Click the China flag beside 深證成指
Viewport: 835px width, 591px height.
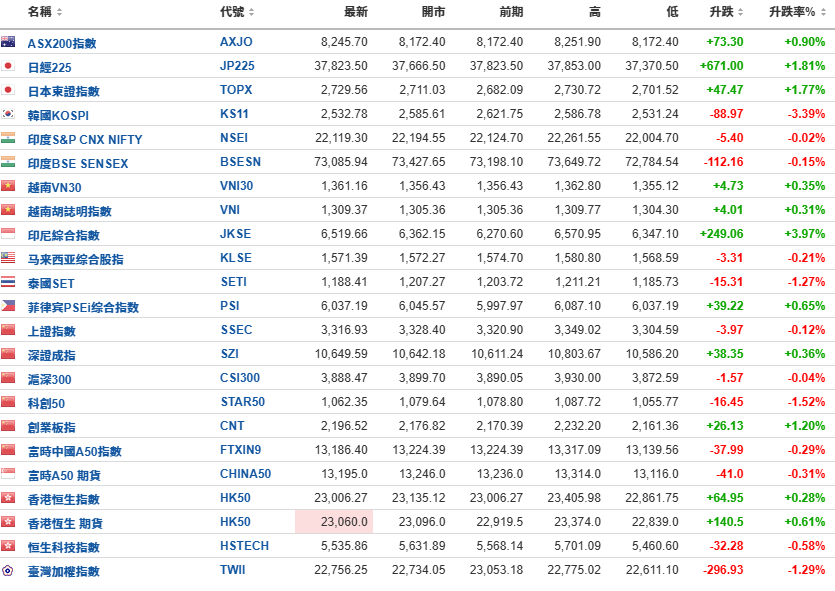click(7, 354)
